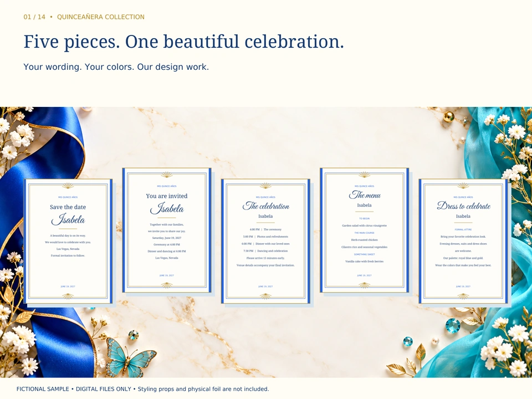Click "Ceremony at 4:00 PM" line
The width and height of the screenshot is (532, 399).
pyautogui.click(x=167, y=244)
